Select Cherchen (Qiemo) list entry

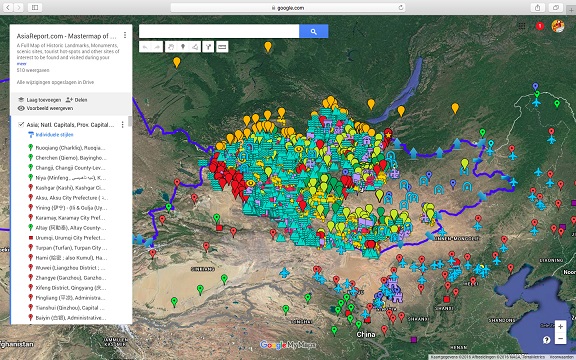[x=71, y=158]
